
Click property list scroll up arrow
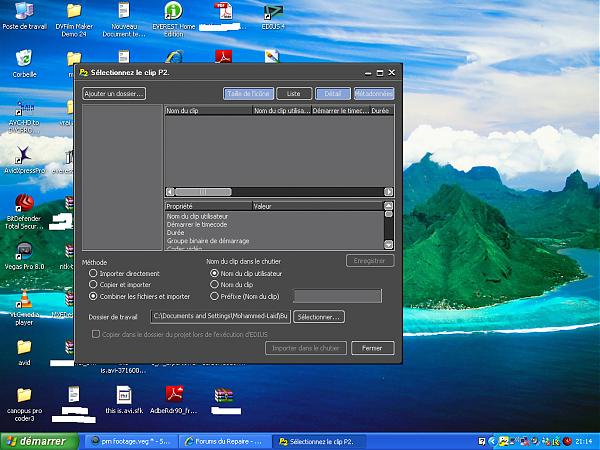pyautogui.click(x=388, y=205)
